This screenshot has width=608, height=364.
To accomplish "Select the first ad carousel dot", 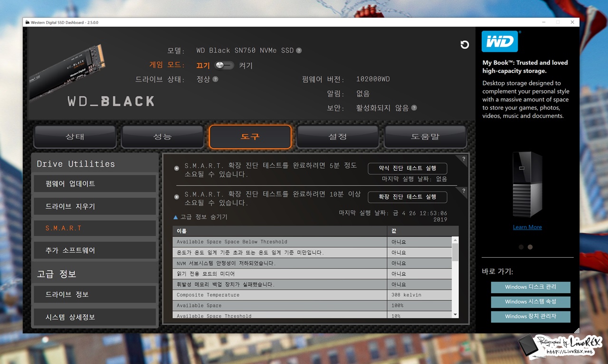I will (x=521, y=247).
